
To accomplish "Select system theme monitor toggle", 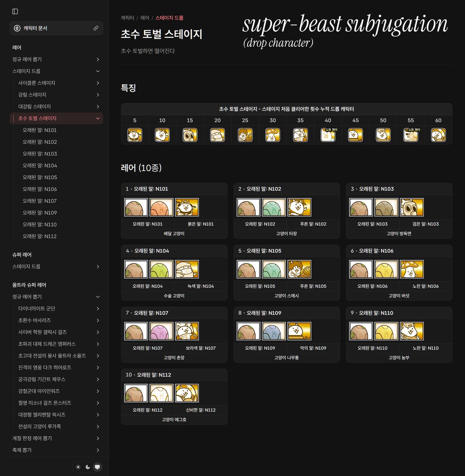I will pyautogui.click(x=97, y=467).
